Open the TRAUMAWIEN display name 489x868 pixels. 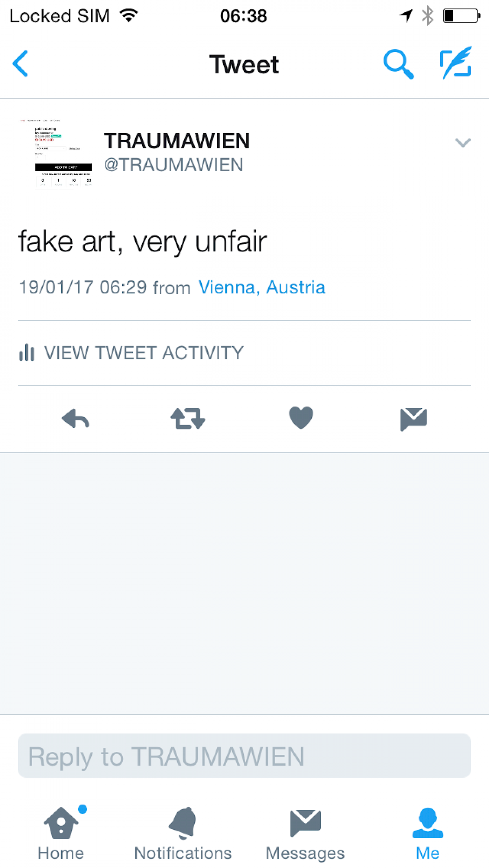click(176, 141)
